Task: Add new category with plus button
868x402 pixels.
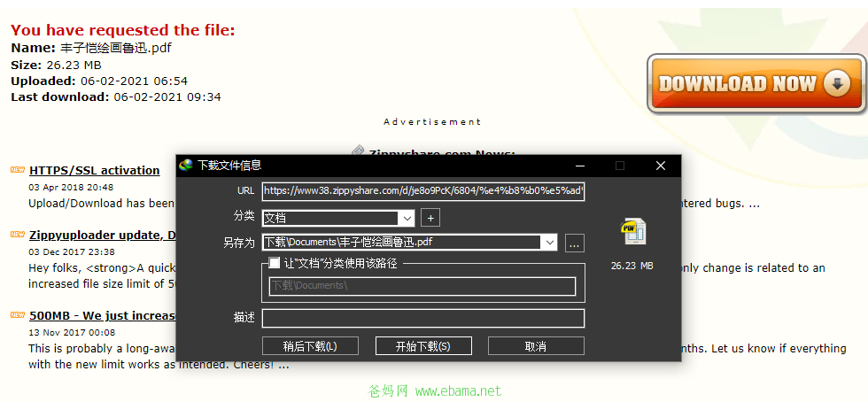Action: click(430, 218)
